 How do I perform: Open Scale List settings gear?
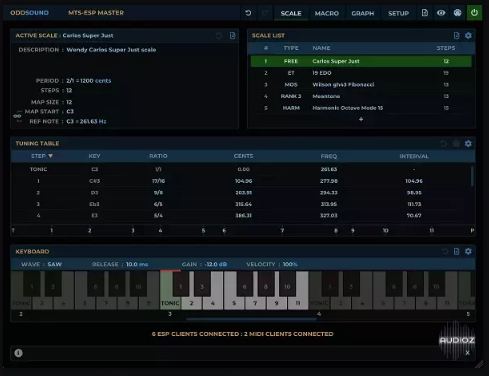coord(468,35)
